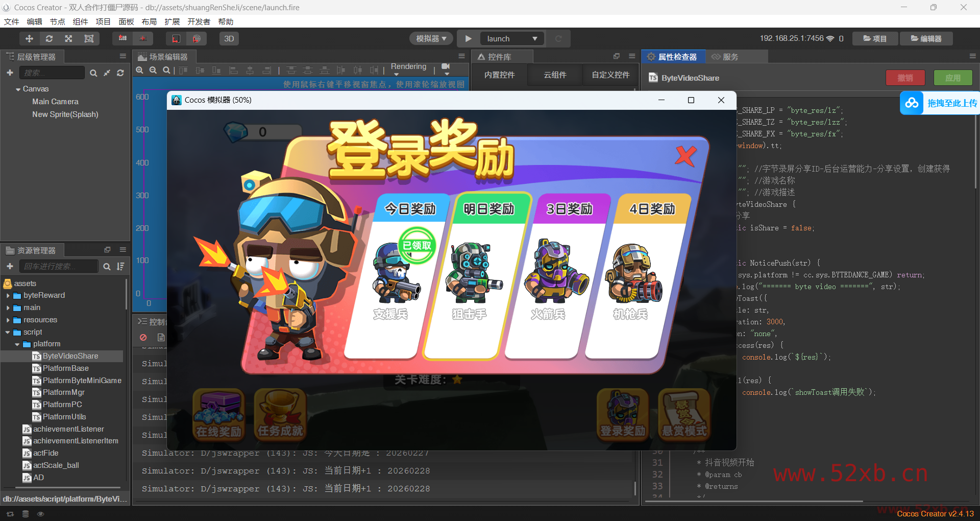The image size is (980, 521).
Task: Select the Rect transform tool
Action: click(89, 38)
